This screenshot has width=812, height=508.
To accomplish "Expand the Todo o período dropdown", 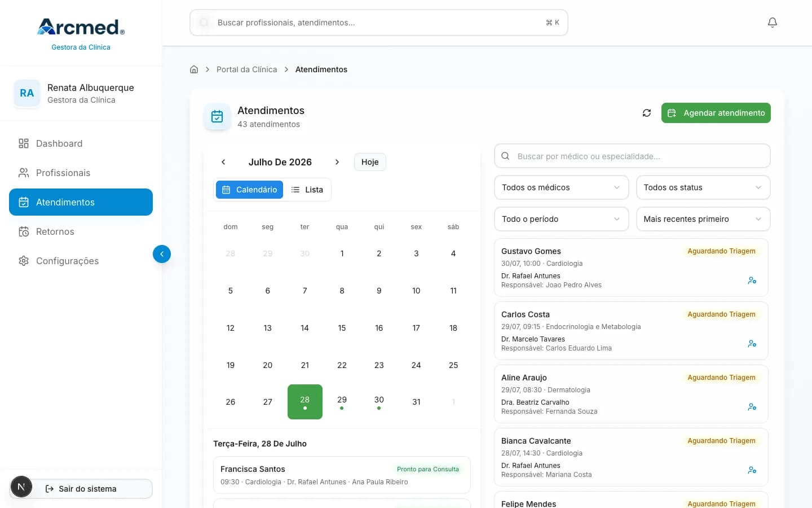I will point(561,219).
